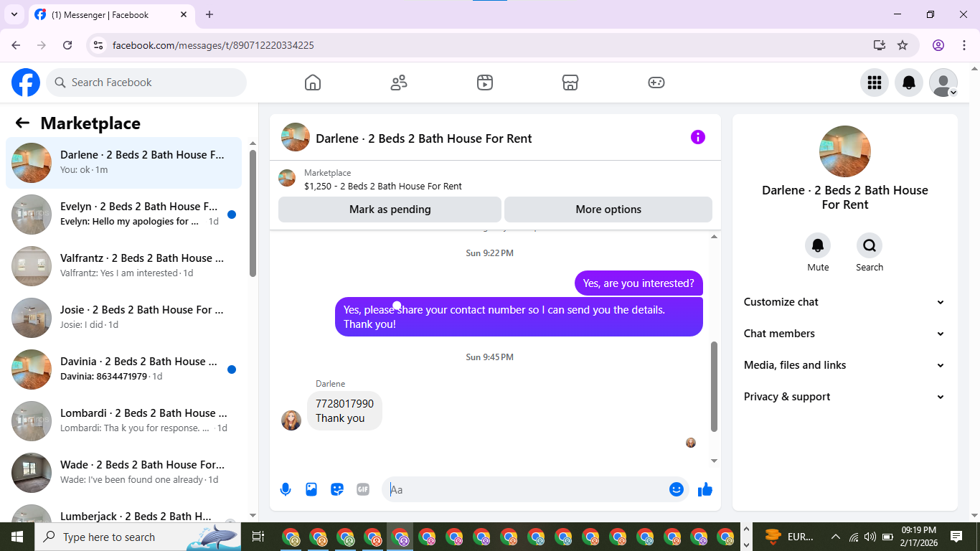
Task: Click the message input box
Action: (527, 489)
